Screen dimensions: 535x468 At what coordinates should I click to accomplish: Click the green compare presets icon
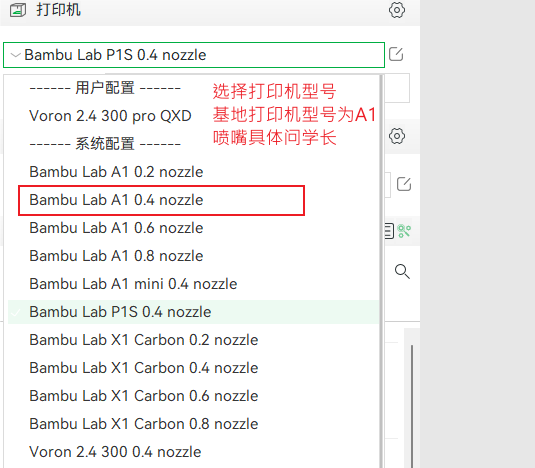[404, 231]
